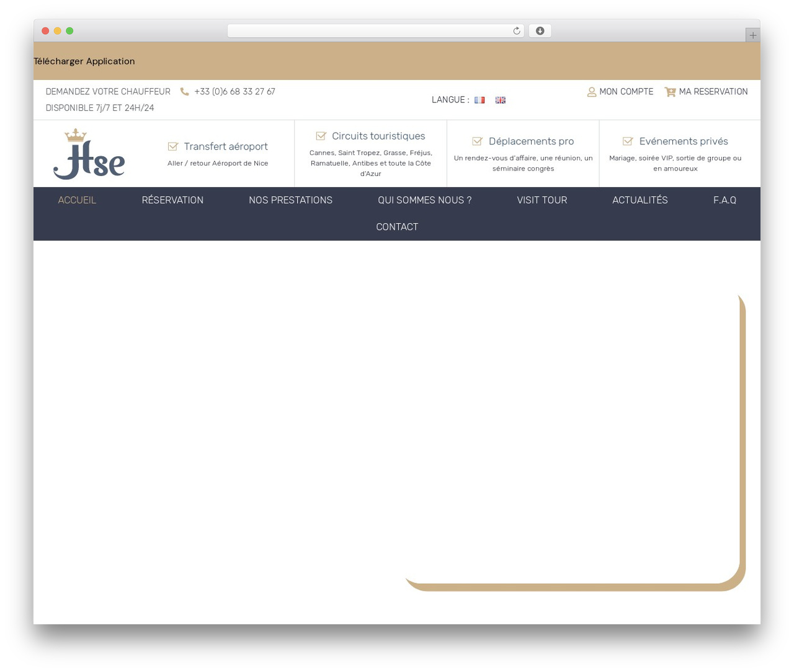Image resolution: width=794 pixels, height=672 pixels.
Task: Click the user account icon
Action: [592, 92]
